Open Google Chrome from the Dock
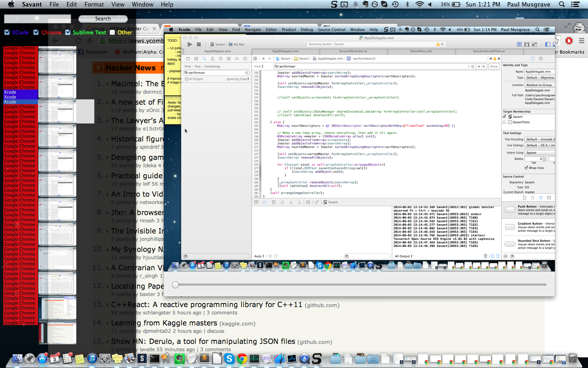 (242, 359)
